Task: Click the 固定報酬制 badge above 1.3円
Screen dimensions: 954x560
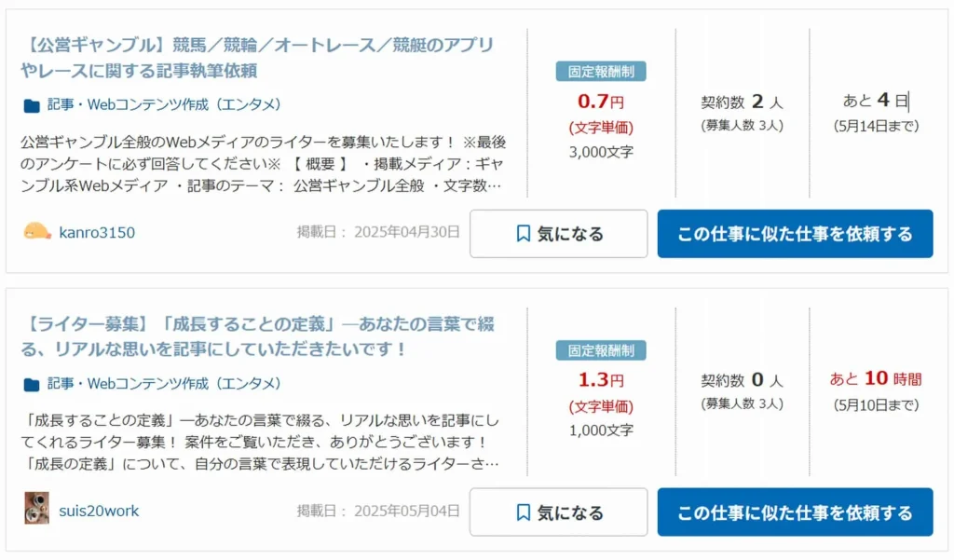Action: (601, 350)
